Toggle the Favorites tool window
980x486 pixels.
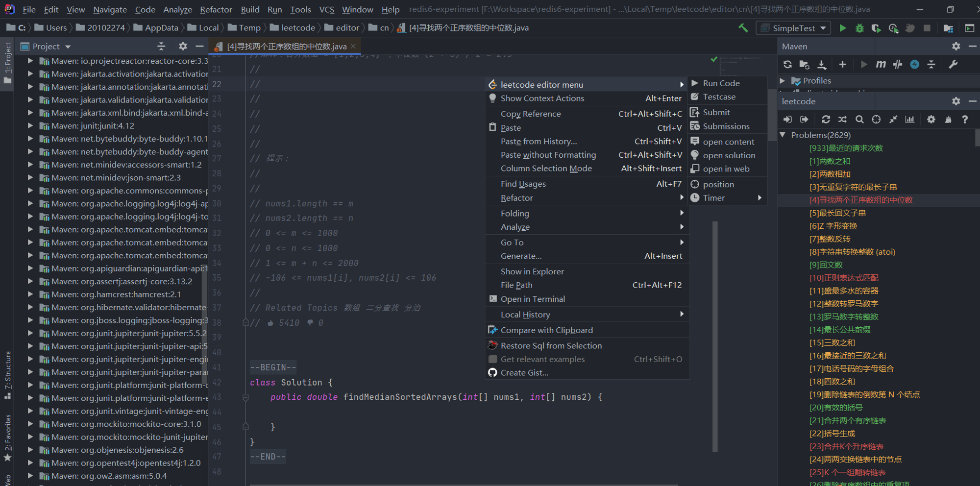click(7, 437)
